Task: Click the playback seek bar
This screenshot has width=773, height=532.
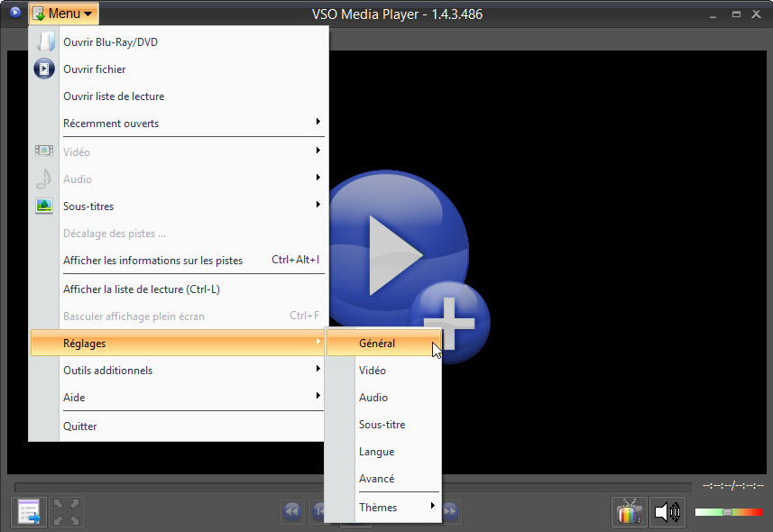Action: (353, 488)
